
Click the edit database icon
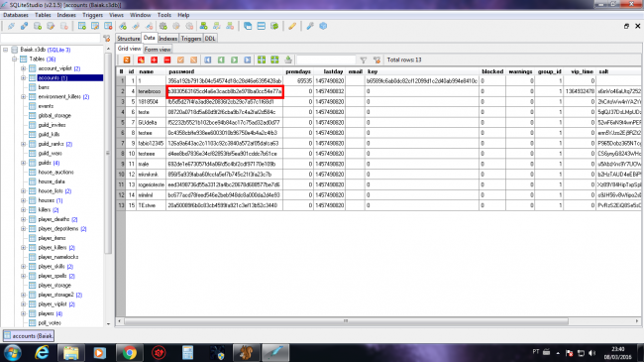[x=51, y=26]
